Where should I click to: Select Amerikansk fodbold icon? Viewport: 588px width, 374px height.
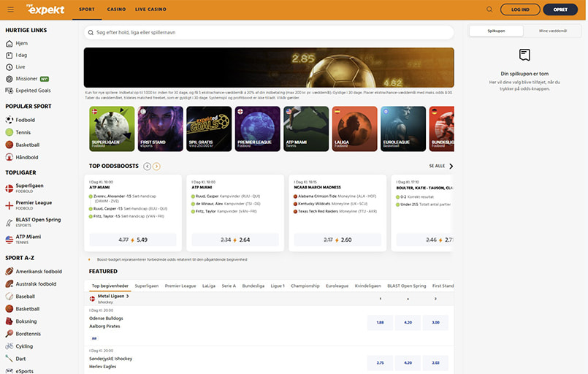click(9, 271)
